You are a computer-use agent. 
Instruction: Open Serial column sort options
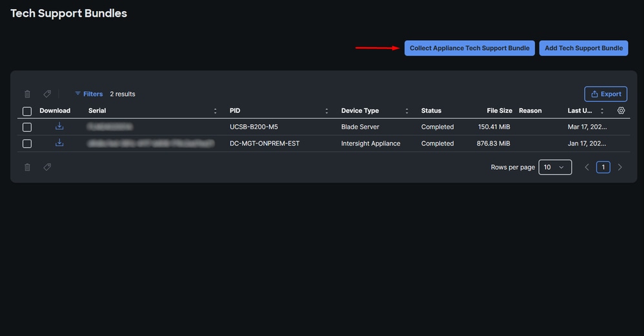[216, 110]
